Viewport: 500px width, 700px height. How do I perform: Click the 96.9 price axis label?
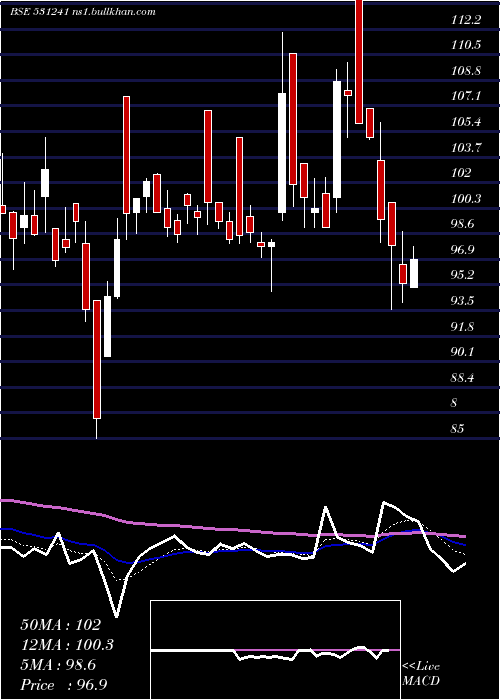463,250
